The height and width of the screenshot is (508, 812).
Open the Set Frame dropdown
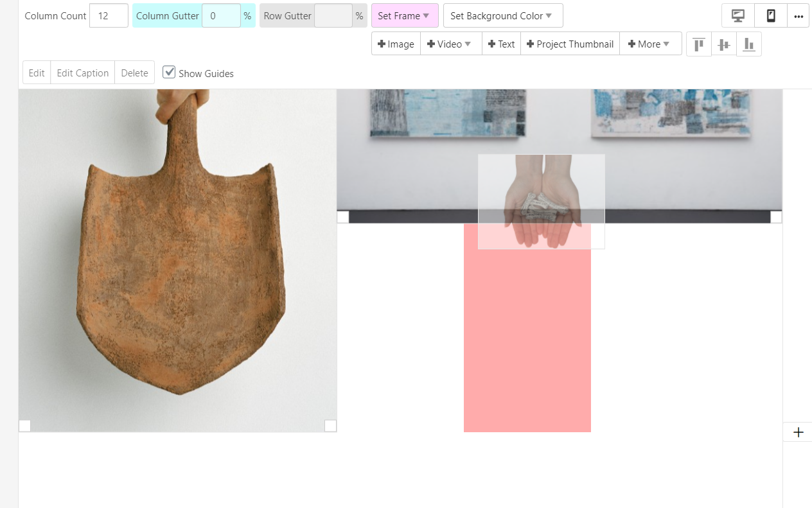(x=404, y=16)
